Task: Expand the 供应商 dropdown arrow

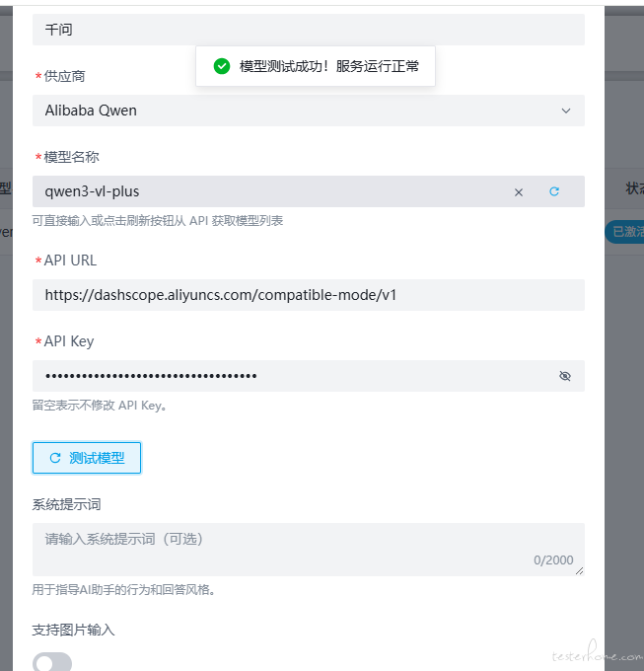Action: pos(566,111)
